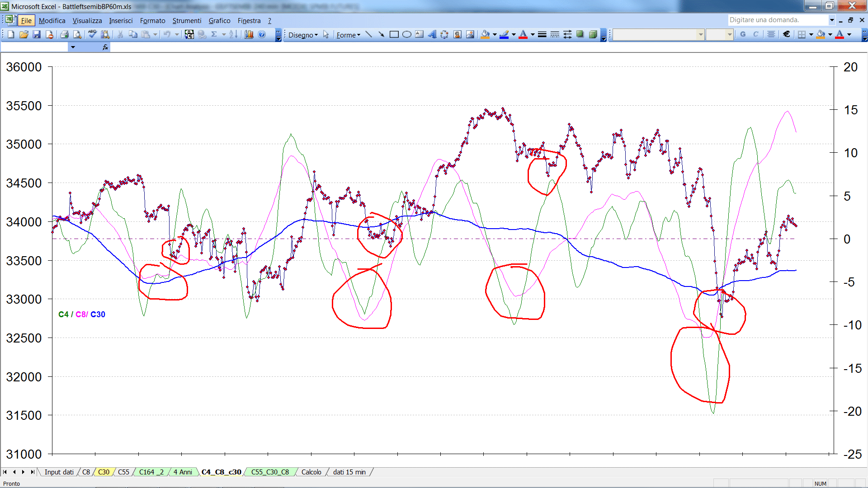Run the ABC spelling check
868x488 pixels.
(x=92, y=34)
